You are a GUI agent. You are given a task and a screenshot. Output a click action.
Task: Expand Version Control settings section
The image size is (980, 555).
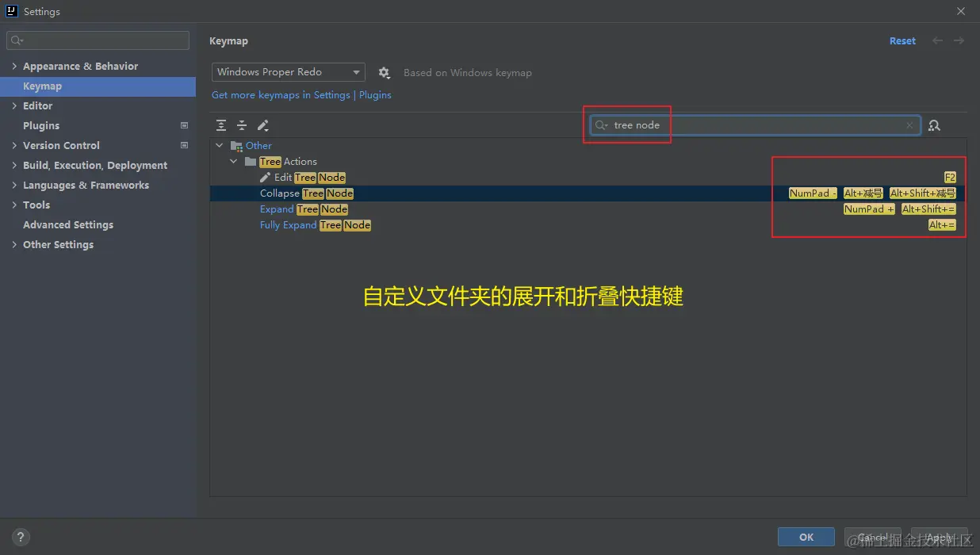pyautogui.click(x=14, y=145)
